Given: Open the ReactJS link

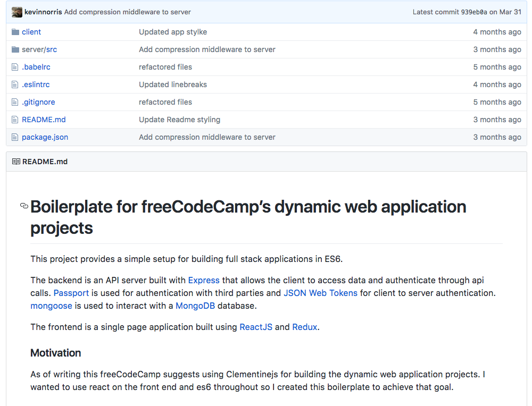Looking at the screenshot, I should [x=256, y=327].
